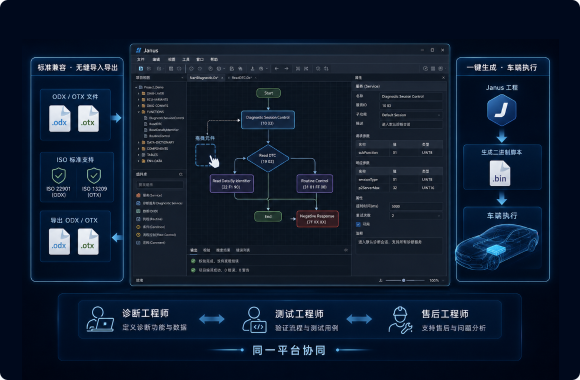The height and width of the screenshot is (380, 580).
Task: Select the Negative Response red node
Action: pos(317,219)
